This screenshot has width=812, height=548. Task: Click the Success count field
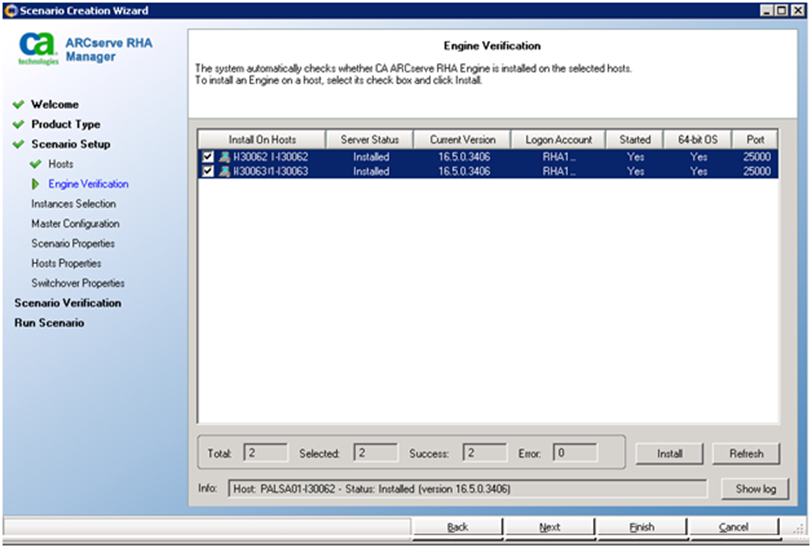tap(485, 453)
